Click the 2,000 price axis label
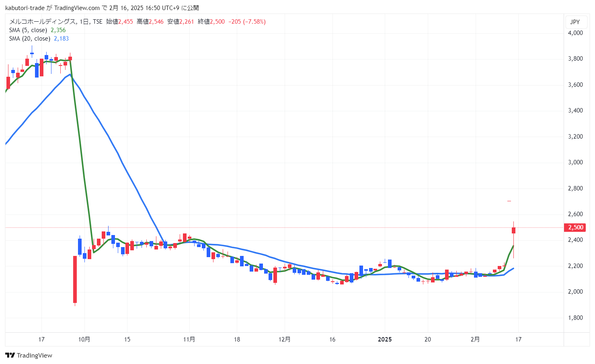Screen dimensions: 595x364 pyautogui.click(x=575, y=292)
